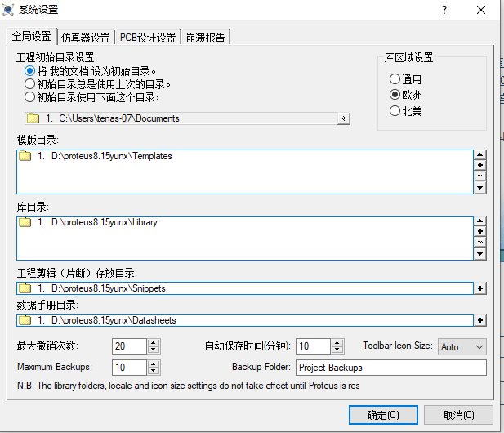
Task: Decrease 自动保存时间 value by one
Action: 337,350
